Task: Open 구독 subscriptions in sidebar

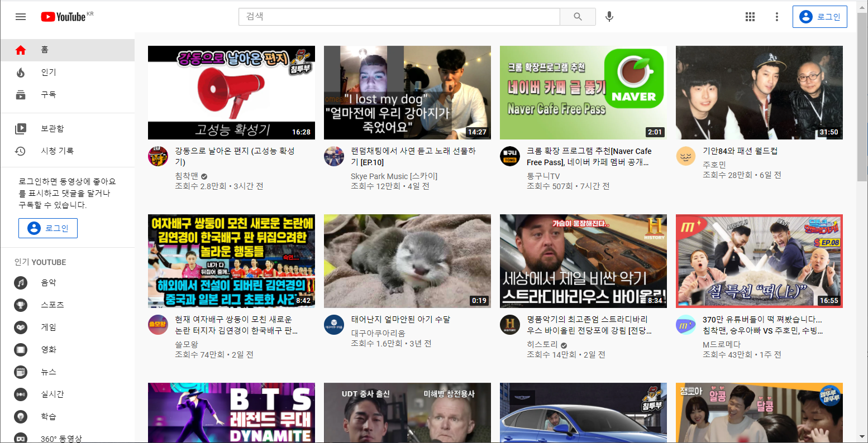Action: (68, 94)
